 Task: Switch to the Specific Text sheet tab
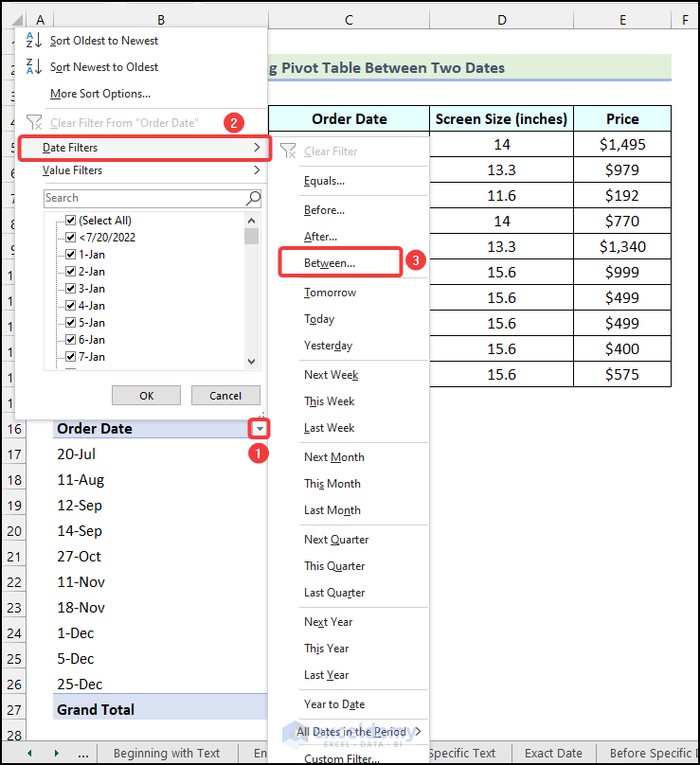[x=462, y=754]
